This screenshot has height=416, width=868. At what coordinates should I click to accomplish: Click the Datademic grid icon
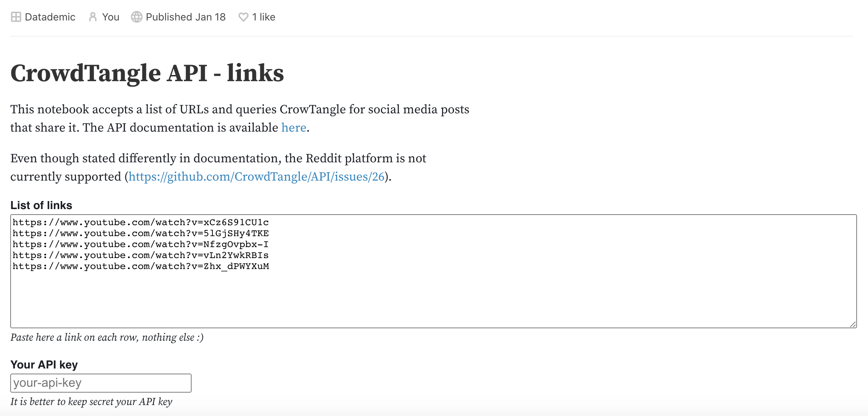tap(16, 17)
